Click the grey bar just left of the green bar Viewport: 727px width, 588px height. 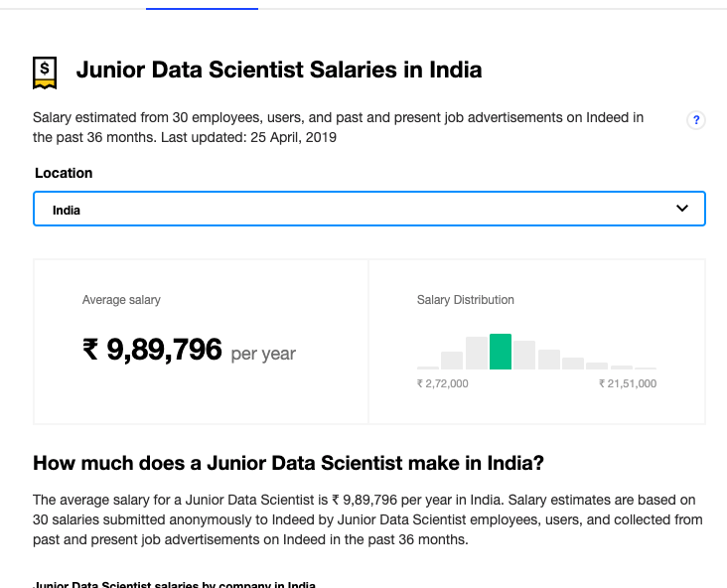pyautogui.click(x=477, y=353)
